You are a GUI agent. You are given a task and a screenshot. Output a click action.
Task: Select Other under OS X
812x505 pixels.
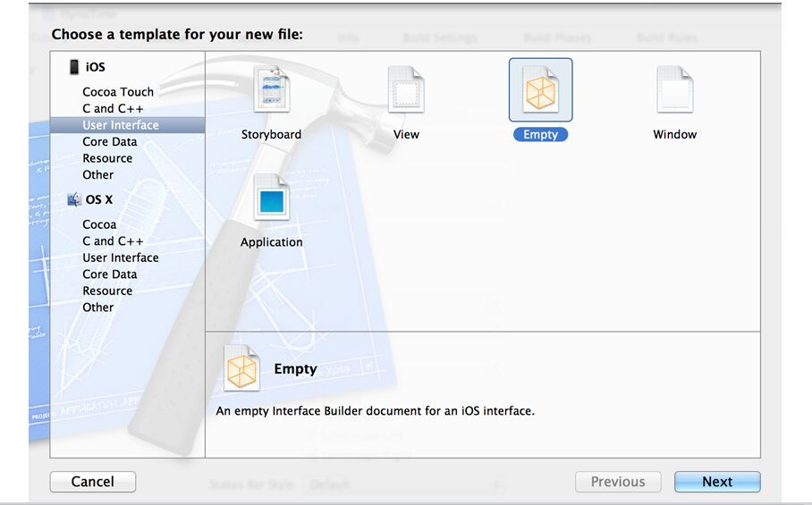[x=97, y=307]
